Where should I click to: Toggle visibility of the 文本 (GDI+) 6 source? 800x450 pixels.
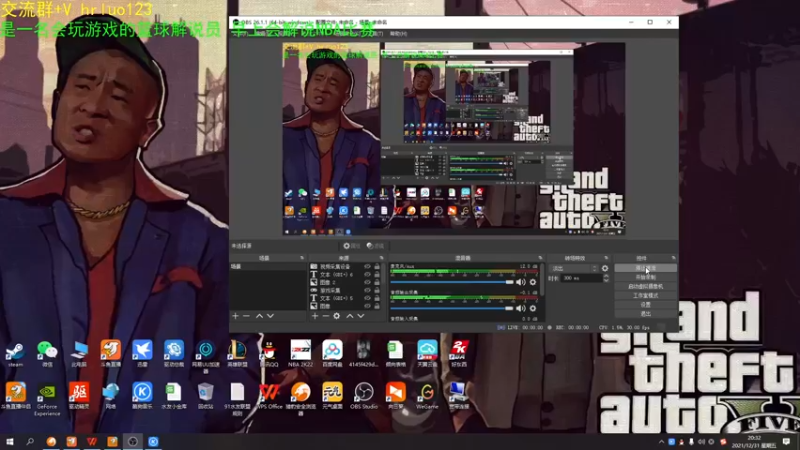367,274
